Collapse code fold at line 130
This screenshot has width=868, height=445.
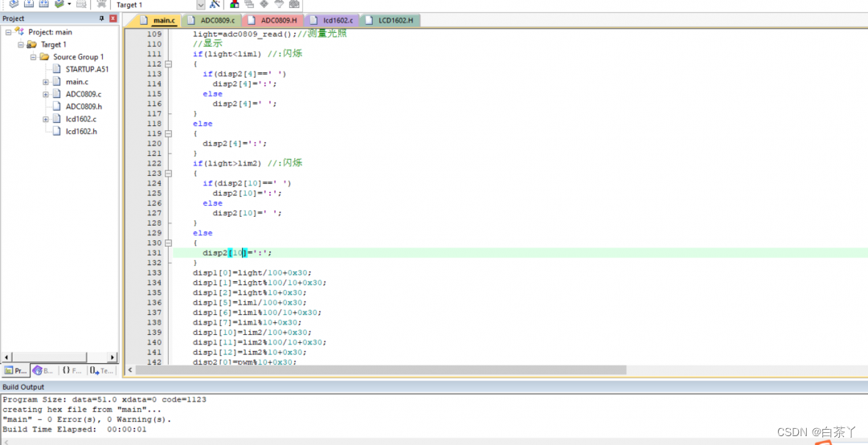(168, 243)
